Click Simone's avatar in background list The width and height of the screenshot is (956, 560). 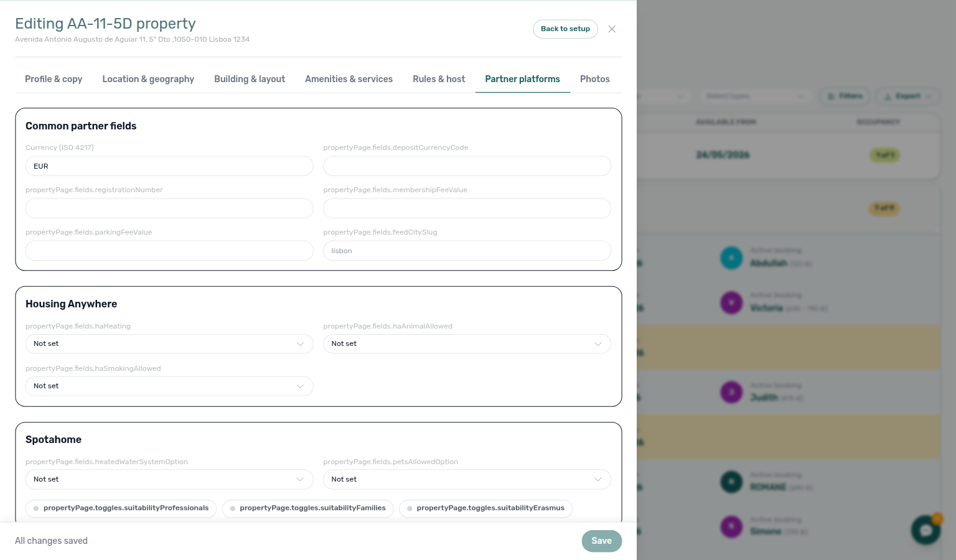click(731, 526)
